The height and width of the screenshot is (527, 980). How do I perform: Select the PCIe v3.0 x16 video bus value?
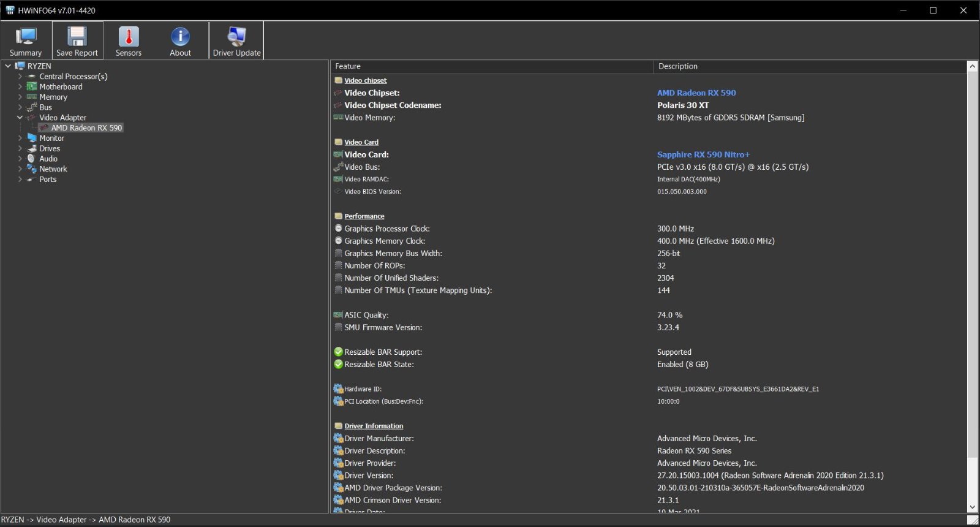(x=733, y=167)
